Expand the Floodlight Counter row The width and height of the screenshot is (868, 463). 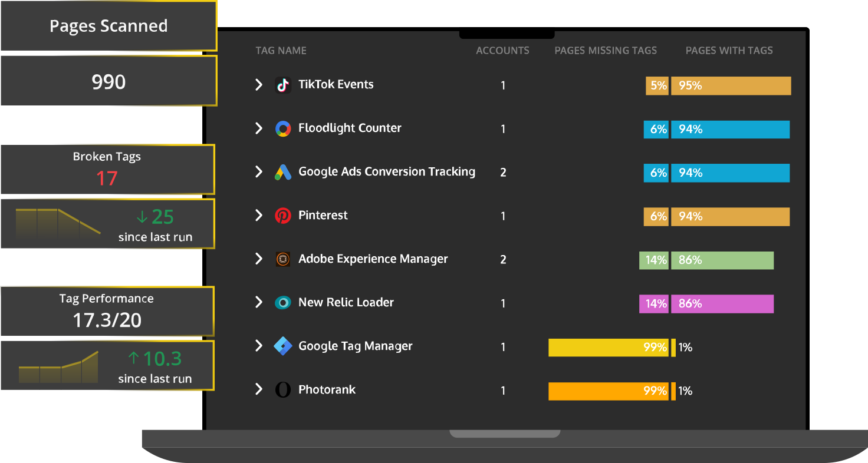click(x=258, y=128)
